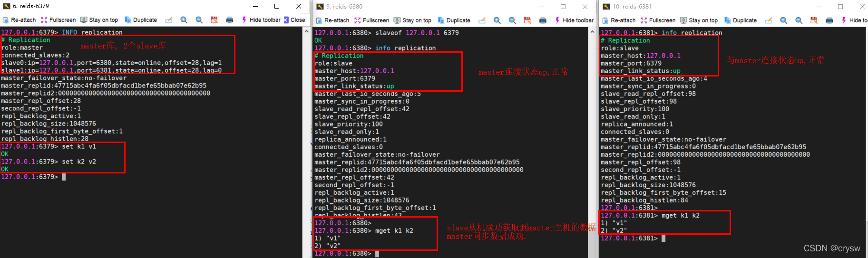The width and height of the screenshot is (868, 258).
Task: Click 'role:master' line in reids-6379
Action: click(x=22, y=48)
